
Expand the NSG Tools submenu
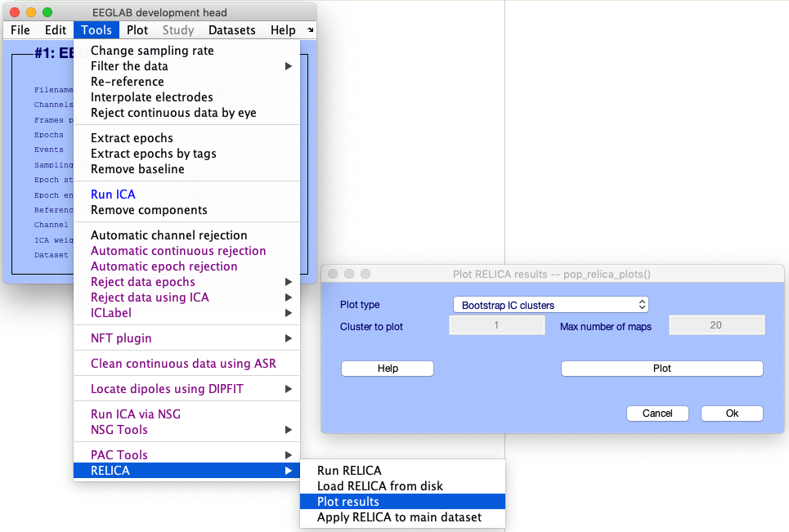tap(119, 430)
